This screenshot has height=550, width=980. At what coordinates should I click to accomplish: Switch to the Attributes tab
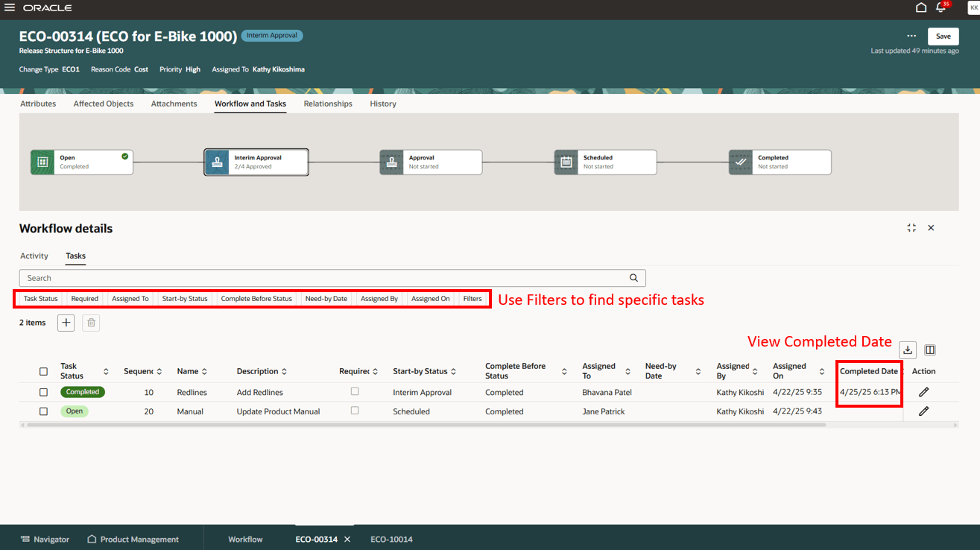[38, 104]
